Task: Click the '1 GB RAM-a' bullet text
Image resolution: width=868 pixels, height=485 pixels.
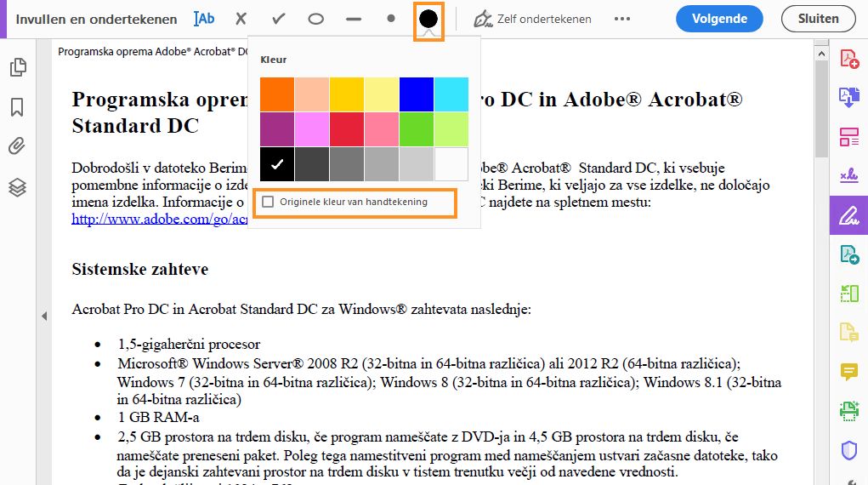Action: pyautogui.click(x=158, y=418)
